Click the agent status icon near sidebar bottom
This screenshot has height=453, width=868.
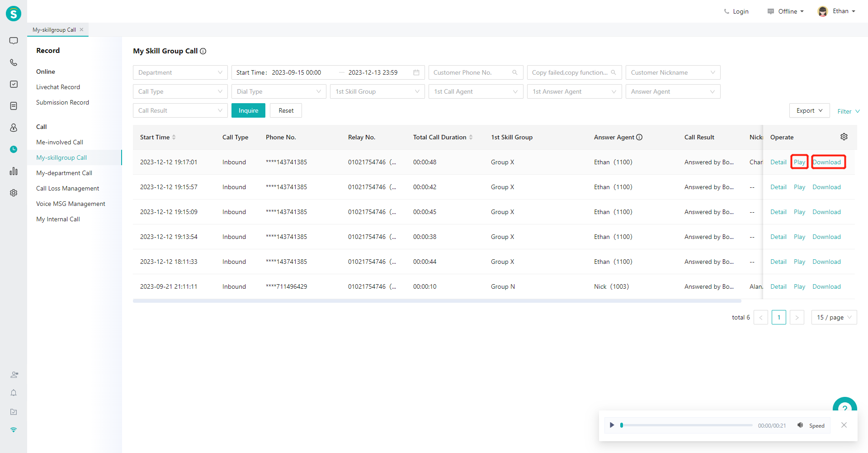pyautogui.click(x=14, y=375)
